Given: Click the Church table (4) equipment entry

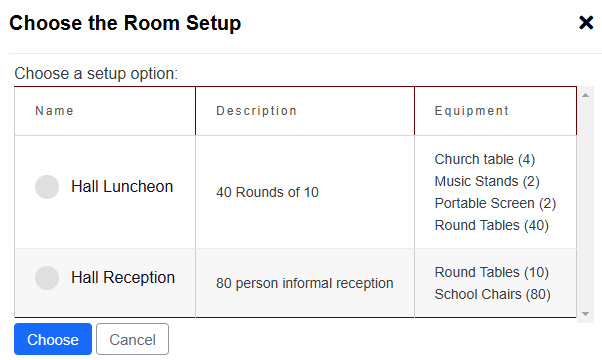Looking at the screenshot, I should point(485,159).
